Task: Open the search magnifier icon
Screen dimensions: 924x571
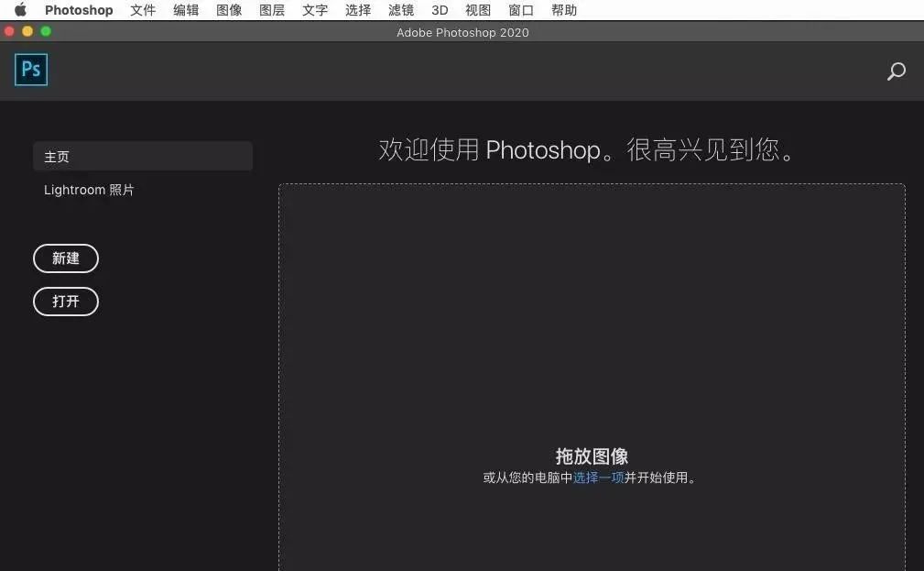Action: [897, 71]
